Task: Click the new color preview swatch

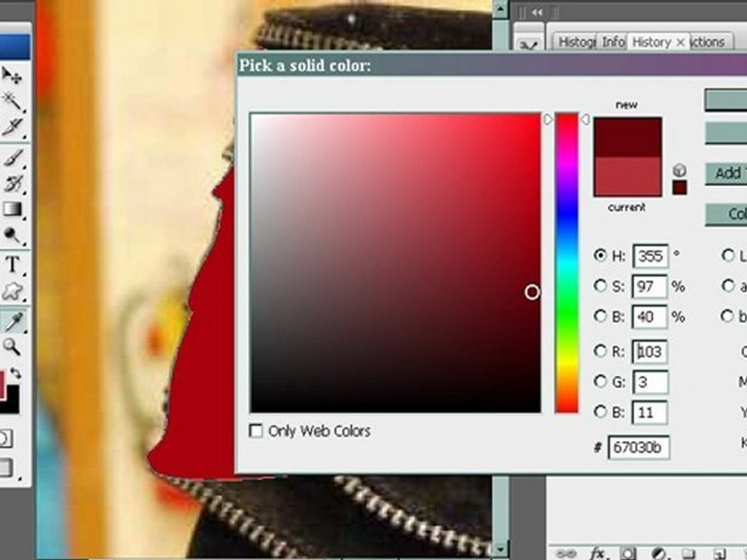Action: 627,138
